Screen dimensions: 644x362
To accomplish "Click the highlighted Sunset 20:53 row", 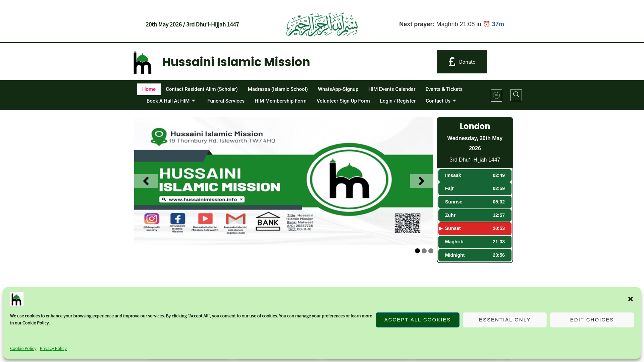I will [x=475, y=229].
